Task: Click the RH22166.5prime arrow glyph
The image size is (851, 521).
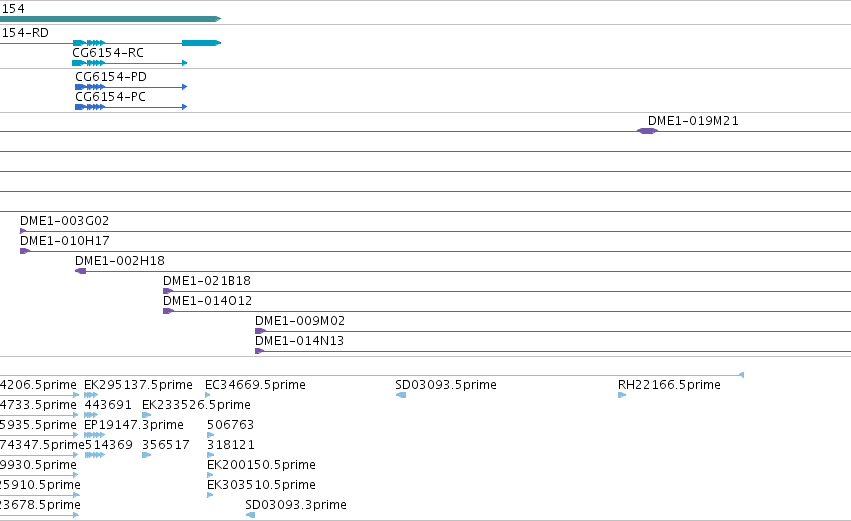Action: pyautogui.click(x=622, y=395)
